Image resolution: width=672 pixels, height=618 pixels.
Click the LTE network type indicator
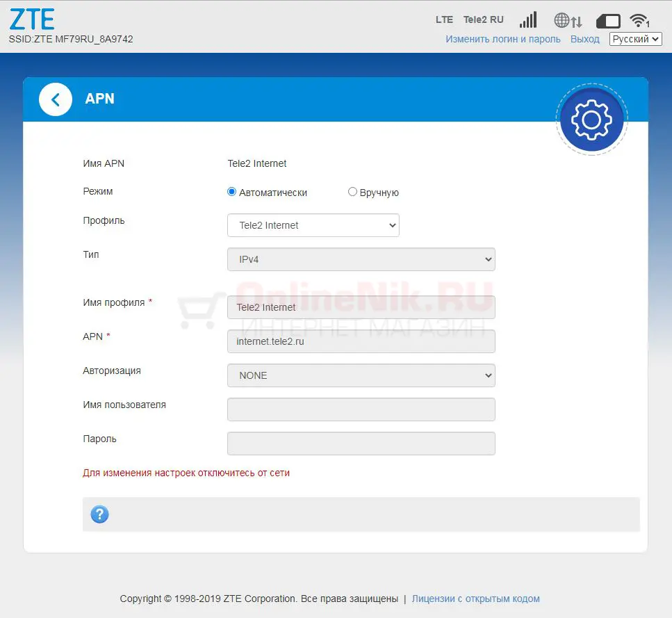coord(444,19)
